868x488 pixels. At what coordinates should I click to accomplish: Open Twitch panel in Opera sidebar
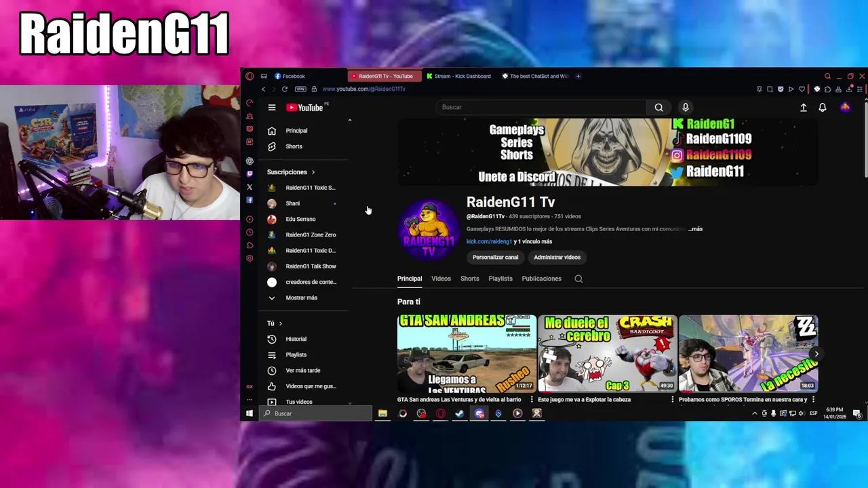pos(250,174)
